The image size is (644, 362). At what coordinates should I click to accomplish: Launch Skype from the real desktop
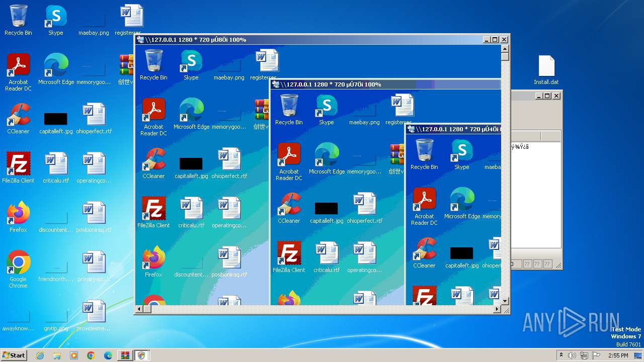pyautogui.click(x=56, y=20)
